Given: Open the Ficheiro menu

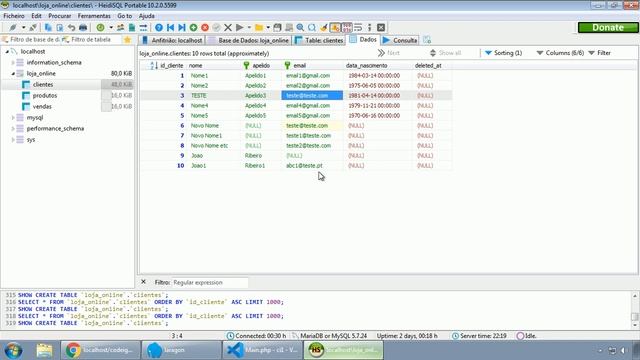Looking at the screenshot, I should coord(14,16).
